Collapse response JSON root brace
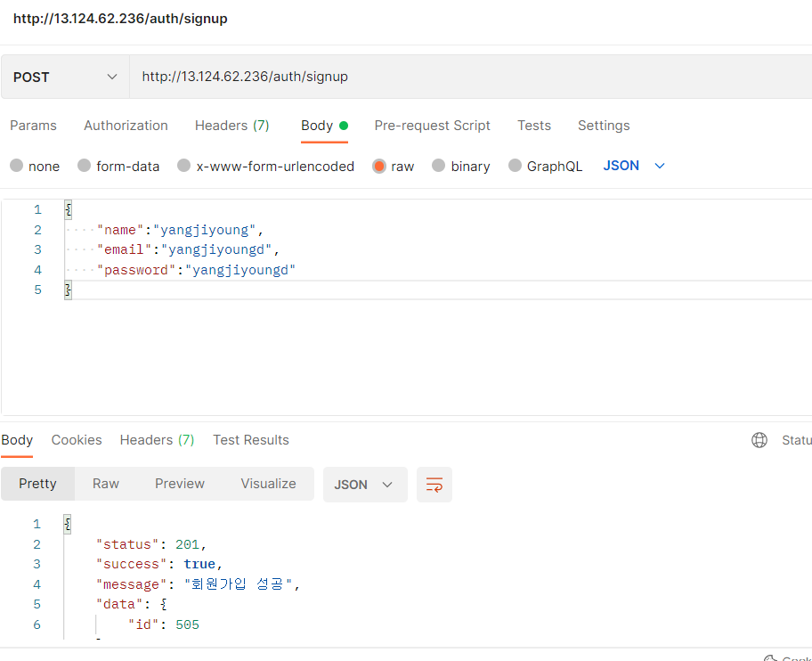Image resolution: width=812 pixels, height=661 pixels. click(68, 524)
